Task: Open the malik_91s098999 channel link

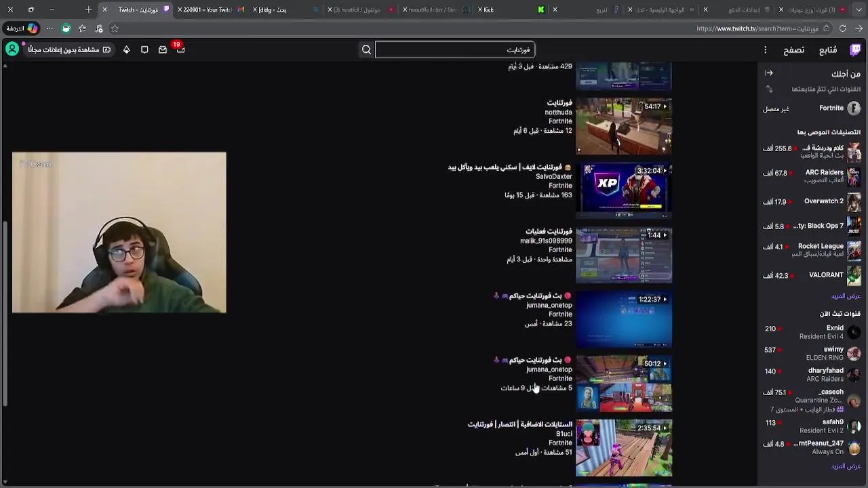Action: (547, 241)
